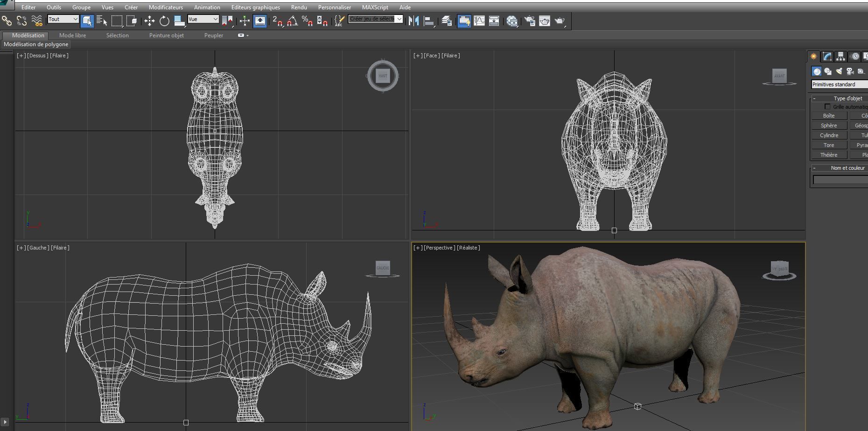
Task: Open the Motion command panel tab
Action: 855,56
